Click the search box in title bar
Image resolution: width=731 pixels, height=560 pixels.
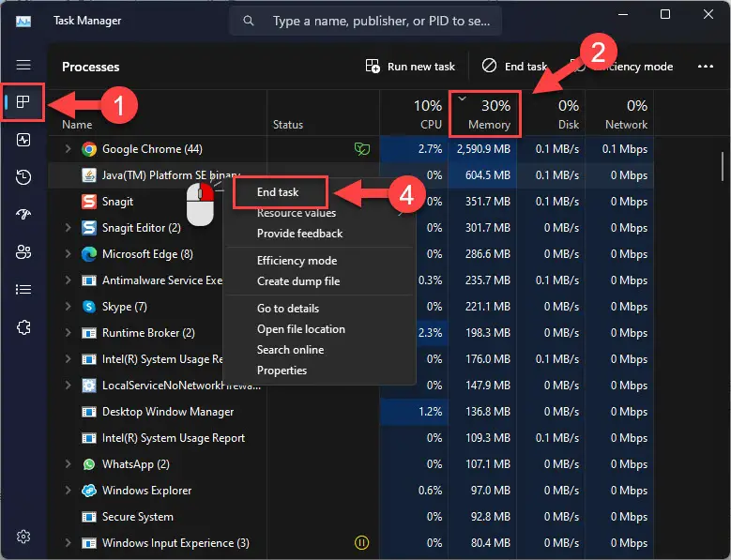pyautogui.click(x=366, y=21)
